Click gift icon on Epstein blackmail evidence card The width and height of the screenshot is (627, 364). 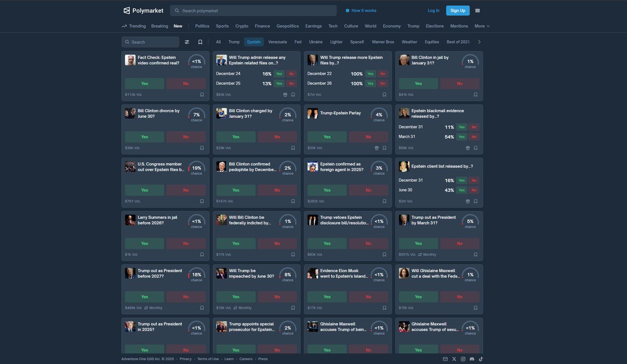(468, 148)
